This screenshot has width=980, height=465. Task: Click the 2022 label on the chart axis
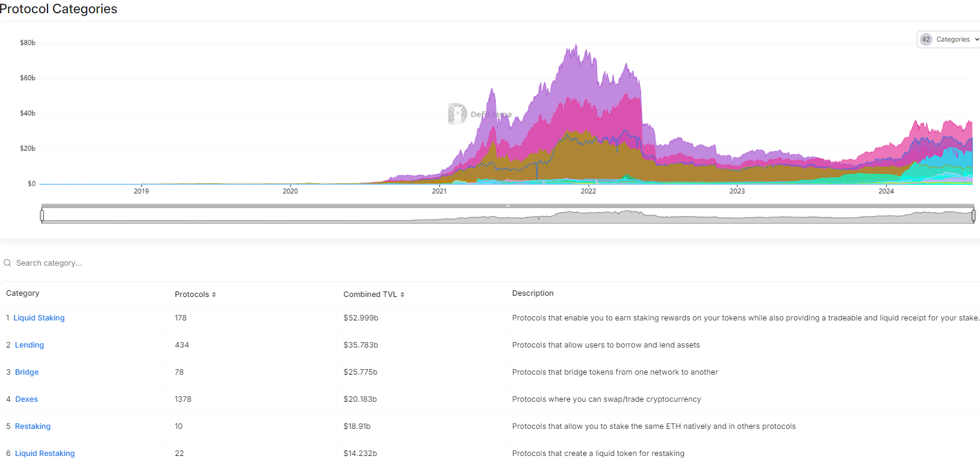coord(588,191)
